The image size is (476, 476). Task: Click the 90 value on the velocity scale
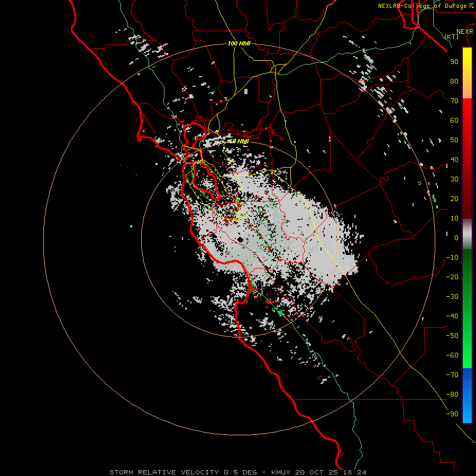click(454, 62)
